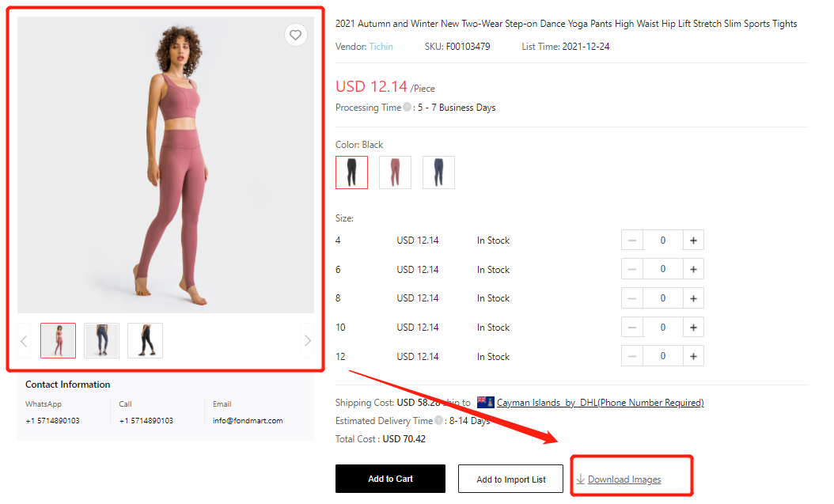Show previous thumbnail with left arrow

pos(24,341)
